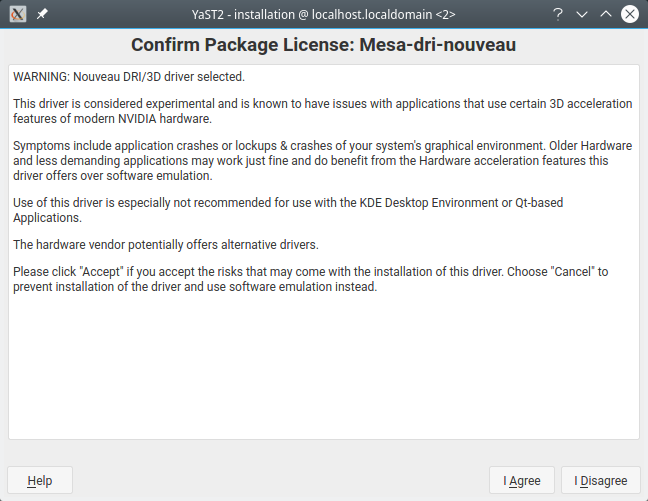Image resolution: width=648 pixels, height=501 pixels.
Task: Click the Confirm Package License heading
Action: (323, 45)
